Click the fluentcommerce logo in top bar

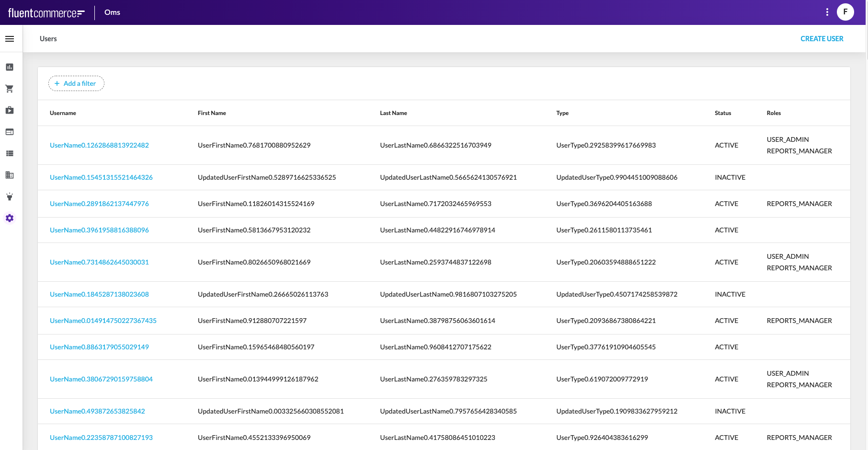[x=45, y=12]
